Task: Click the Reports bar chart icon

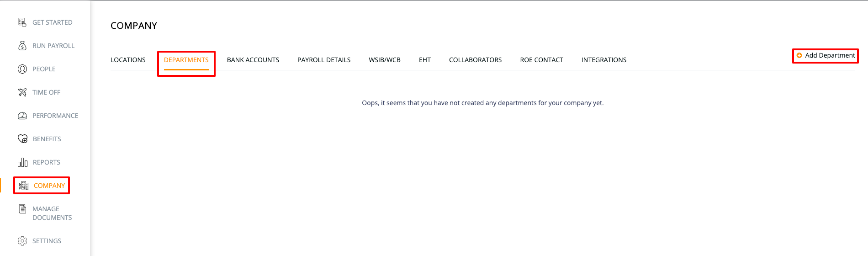Action: pos(22,162)
